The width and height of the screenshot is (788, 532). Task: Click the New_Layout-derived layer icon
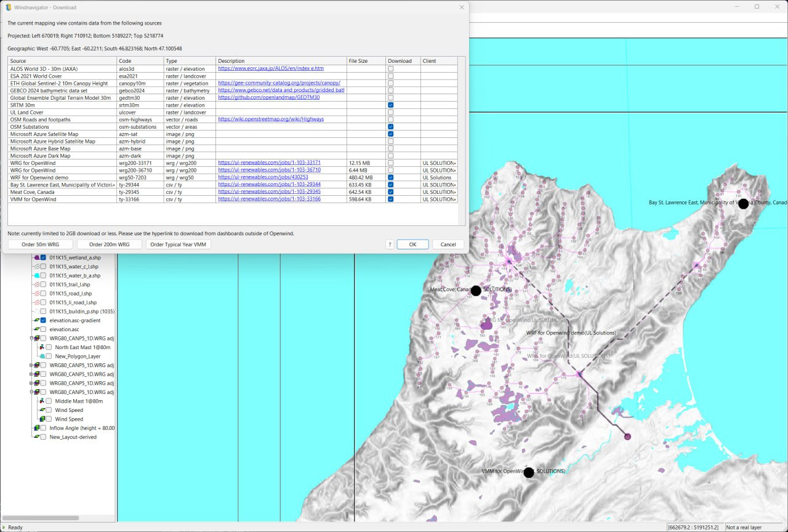(x=37, y=437)
